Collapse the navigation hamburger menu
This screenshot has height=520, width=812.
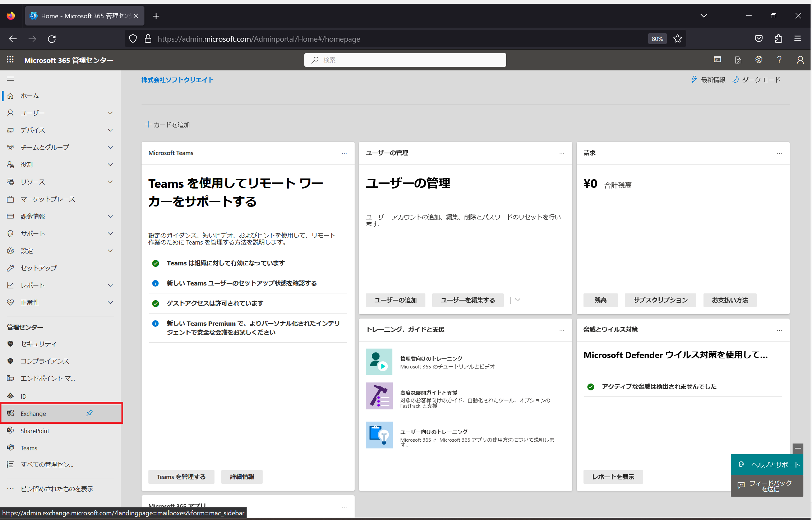point(10,79)
